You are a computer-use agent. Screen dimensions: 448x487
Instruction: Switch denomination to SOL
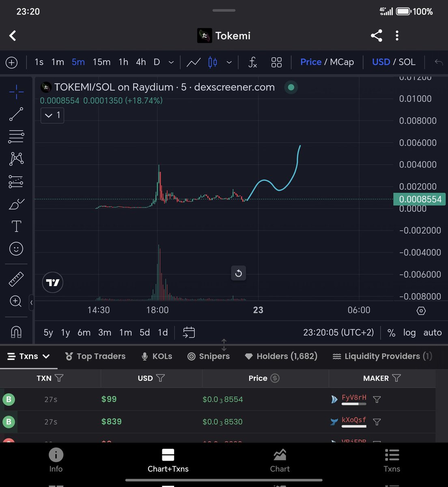pyautogui.click(x=407, y=62)
